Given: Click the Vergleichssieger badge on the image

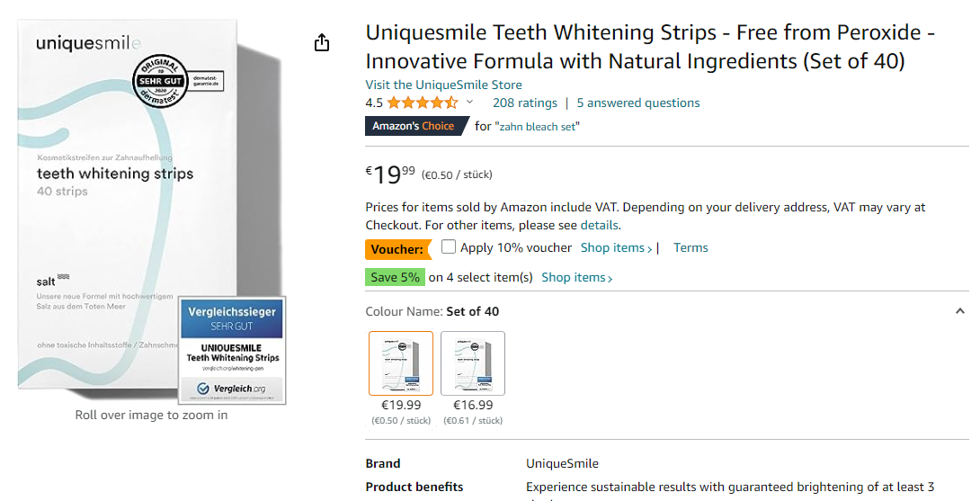Looking at the screenshot, I should [x=232, y=349].
